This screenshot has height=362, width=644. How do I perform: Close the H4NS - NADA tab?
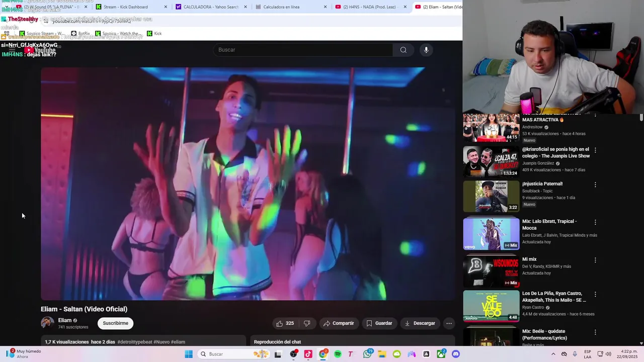pyautogui.click(x=405, y=7)
